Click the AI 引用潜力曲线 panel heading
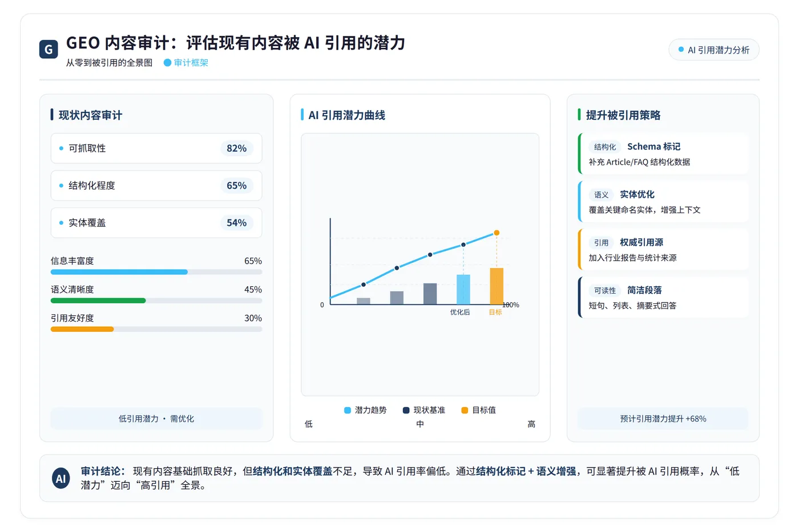799x532 pixels. tap(346, 115)
